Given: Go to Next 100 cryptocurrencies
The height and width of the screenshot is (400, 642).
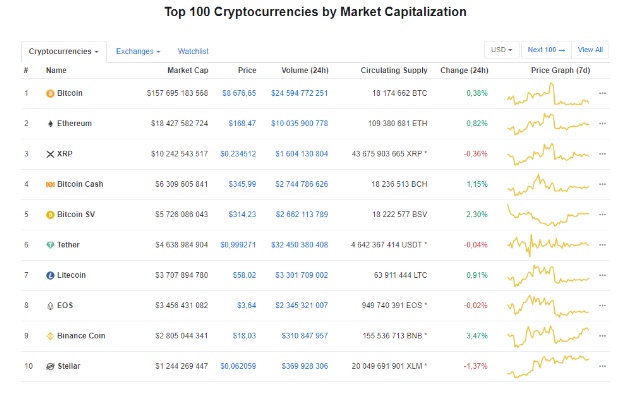Looking at the screenshot, I should click(546, 50).
